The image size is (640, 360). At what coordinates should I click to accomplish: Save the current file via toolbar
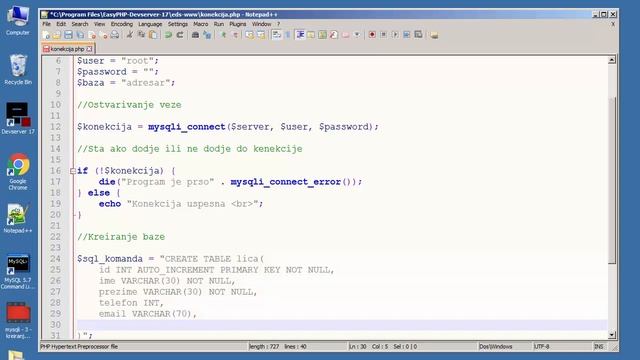68,35
